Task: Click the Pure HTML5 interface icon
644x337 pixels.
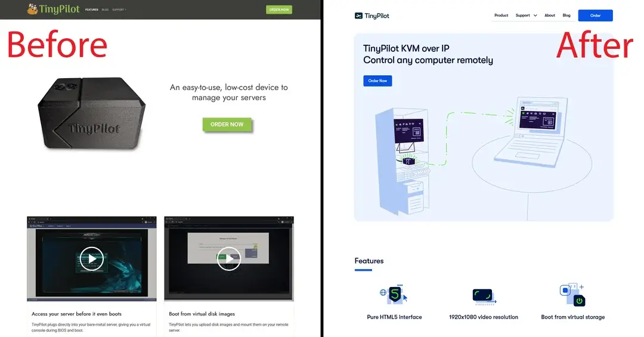Action: [x=394, y=294]
